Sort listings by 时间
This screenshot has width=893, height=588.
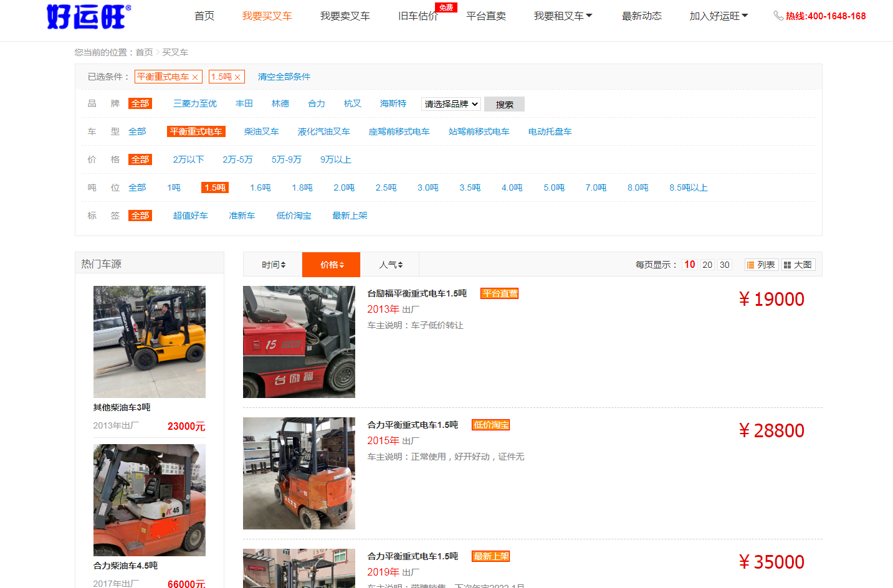[273, 265]
